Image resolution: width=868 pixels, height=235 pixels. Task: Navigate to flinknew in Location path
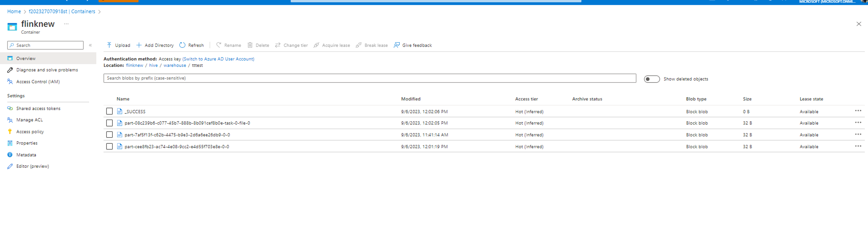coord(134,65)
